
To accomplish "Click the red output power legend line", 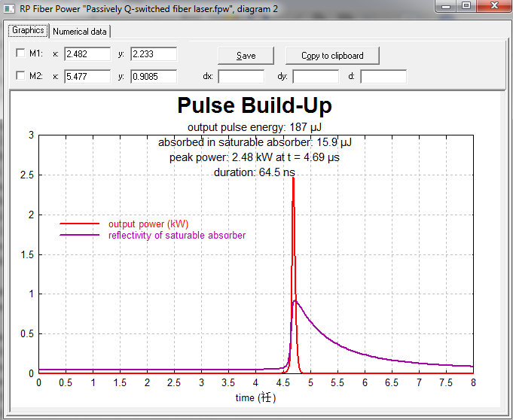I will [79, 224].
